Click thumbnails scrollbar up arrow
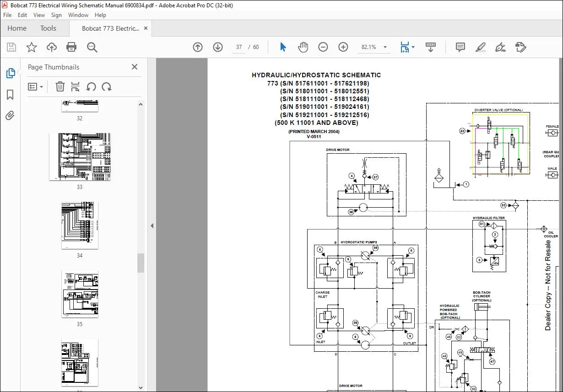 [x=141, y=104]
